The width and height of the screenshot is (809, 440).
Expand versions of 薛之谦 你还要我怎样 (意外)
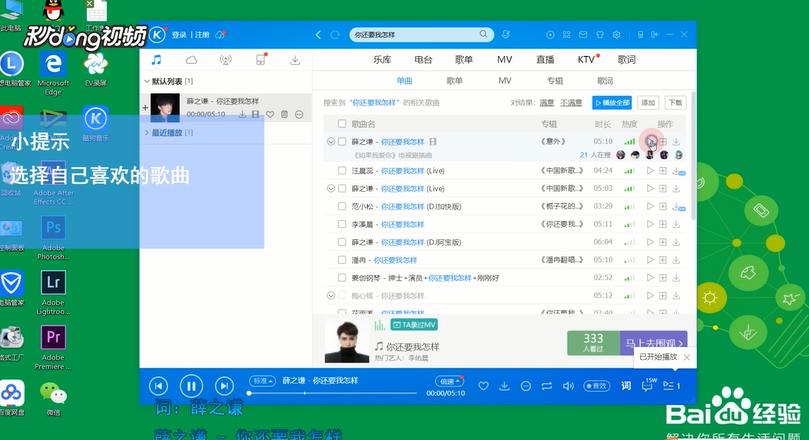331,141
